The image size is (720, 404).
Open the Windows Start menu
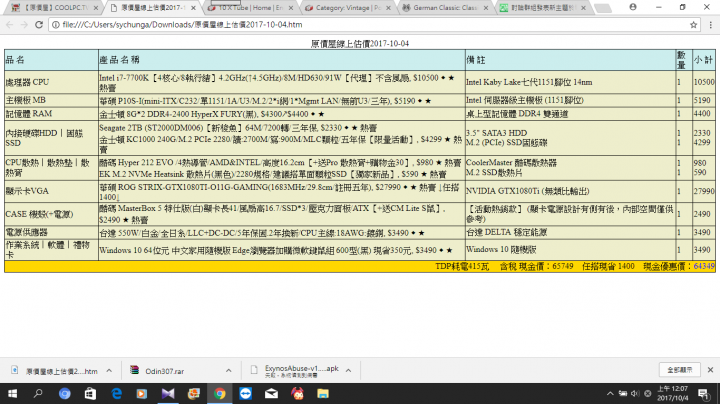pos(12,393)
